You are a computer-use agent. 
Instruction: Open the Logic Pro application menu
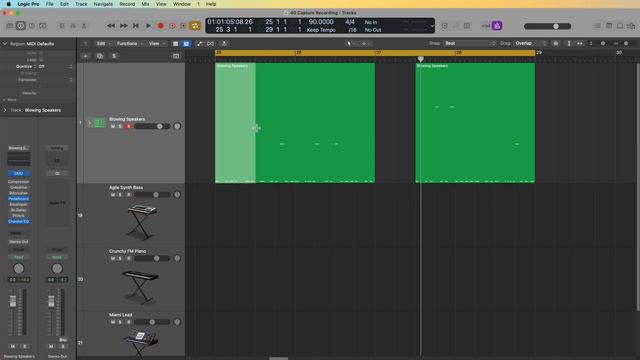click(28, 4)
